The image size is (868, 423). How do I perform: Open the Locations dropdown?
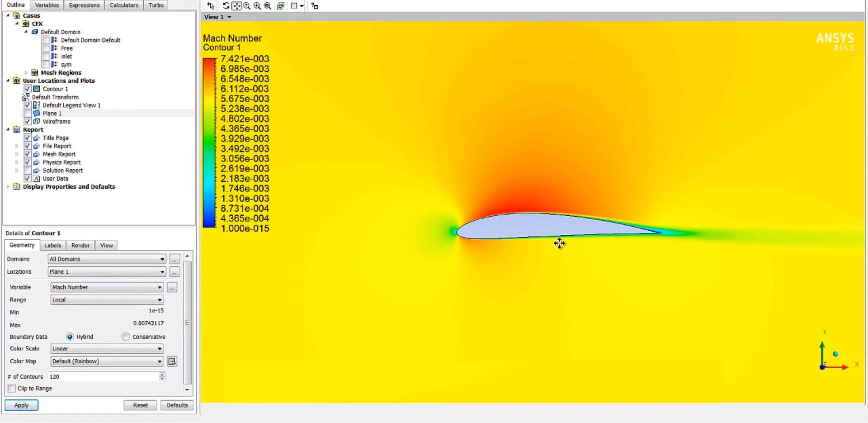[107, 271]
